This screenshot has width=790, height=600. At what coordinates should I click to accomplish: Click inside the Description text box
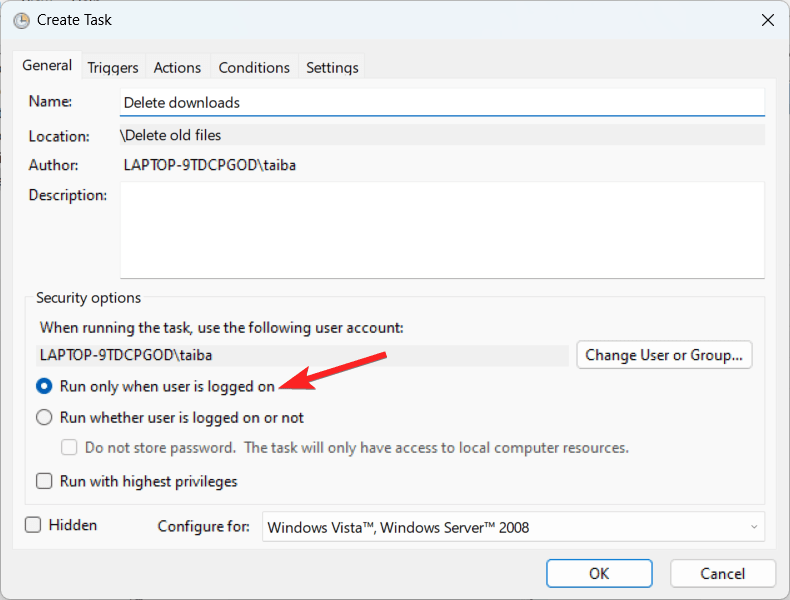tap(442, 230)
